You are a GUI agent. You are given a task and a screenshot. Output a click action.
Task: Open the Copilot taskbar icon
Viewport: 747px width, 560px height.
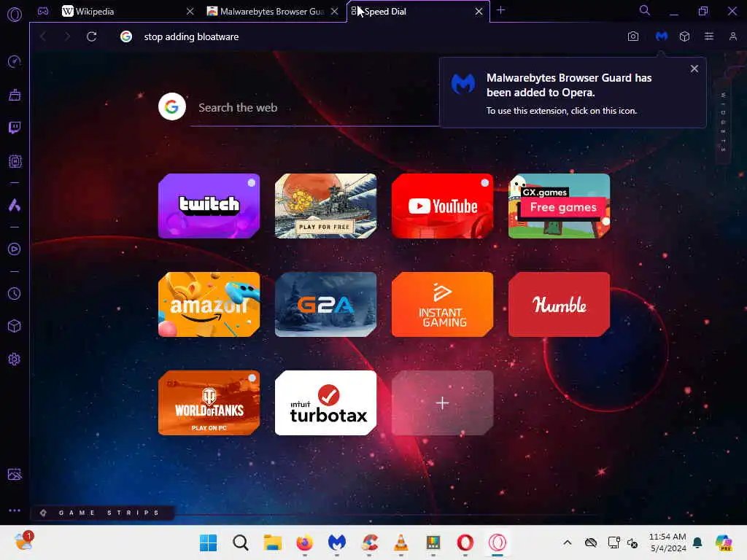724,542
